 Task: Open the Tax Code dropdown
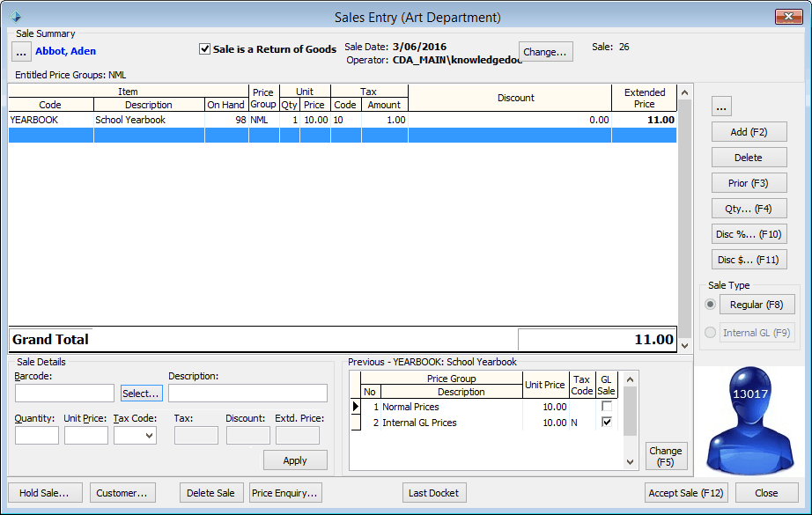(149, 435)
